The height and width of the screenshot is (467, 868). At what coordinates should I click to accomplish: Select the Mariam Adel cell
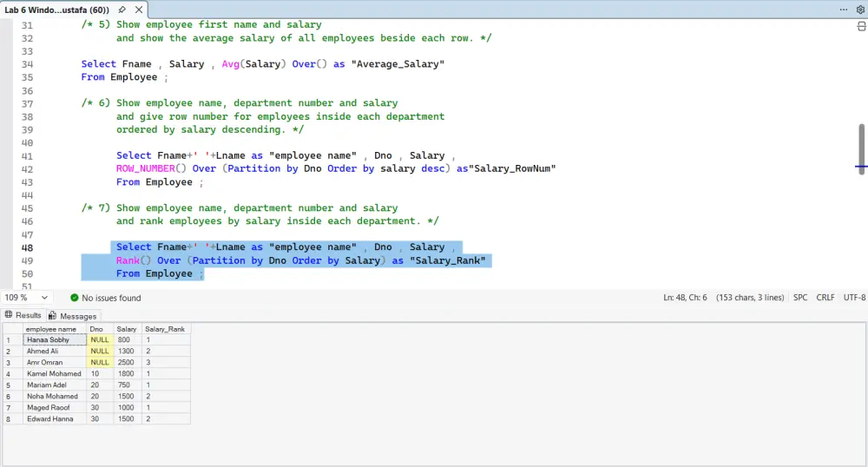click(55, 385)
